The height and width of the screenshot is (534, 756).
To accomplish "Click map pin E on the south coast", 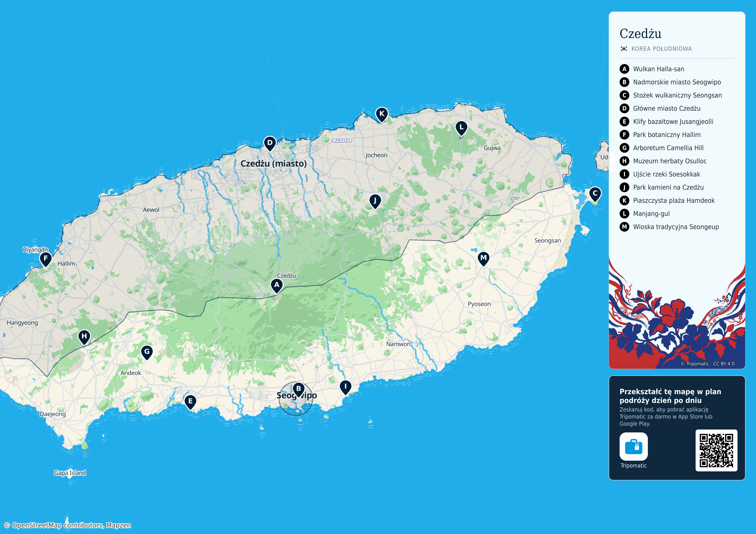I will click(190, 402).
